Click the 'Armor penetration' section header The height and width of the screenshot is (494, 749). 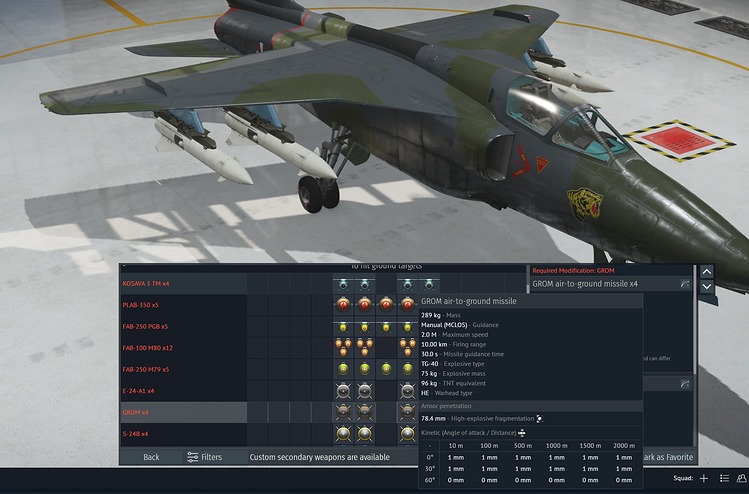click(530, 406)
